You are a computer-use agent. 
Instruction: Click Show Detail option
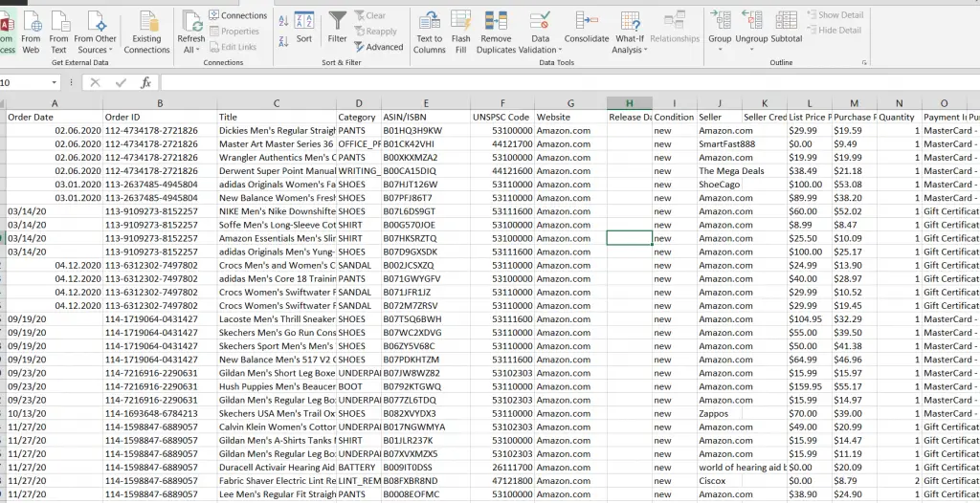point(835,15)
